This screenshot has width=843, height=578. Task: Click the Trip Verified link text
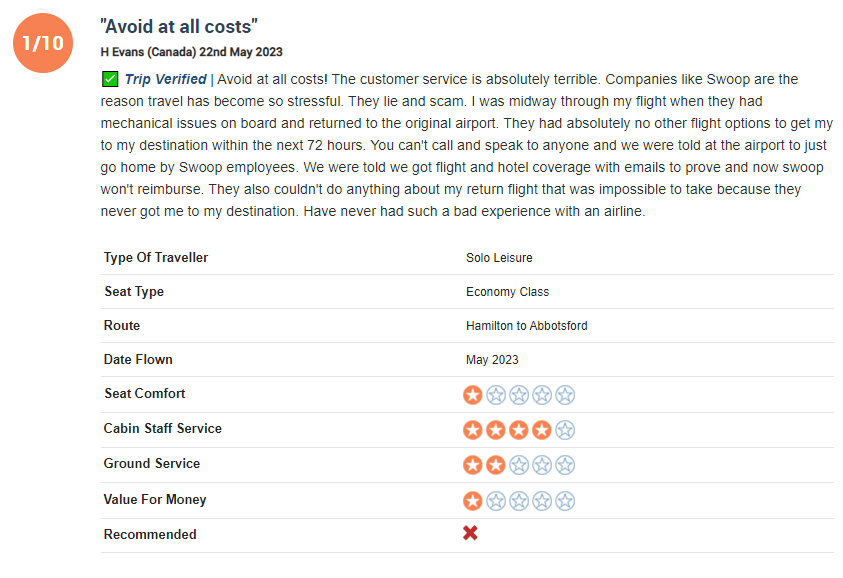[x=166, y=79]
